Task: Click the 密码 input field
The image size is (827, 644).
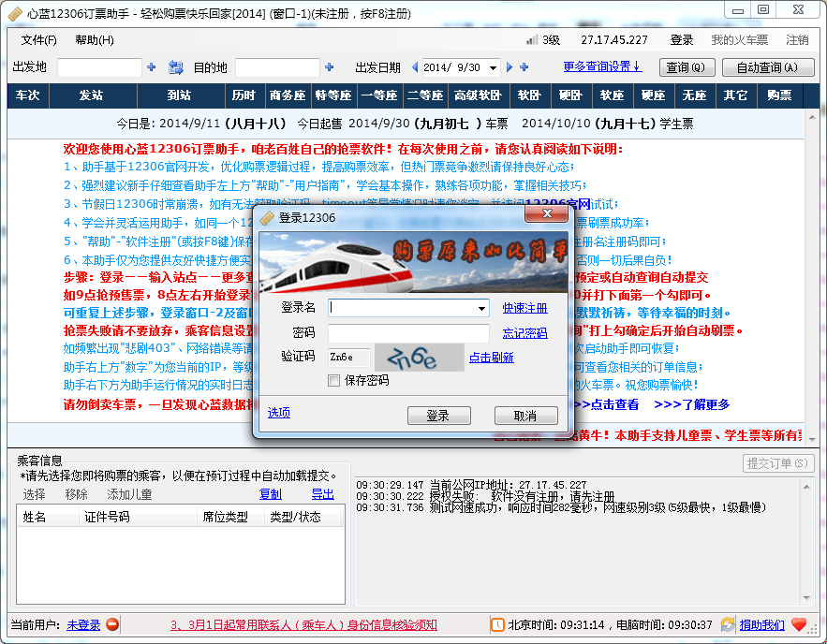Action: (408, 333)
